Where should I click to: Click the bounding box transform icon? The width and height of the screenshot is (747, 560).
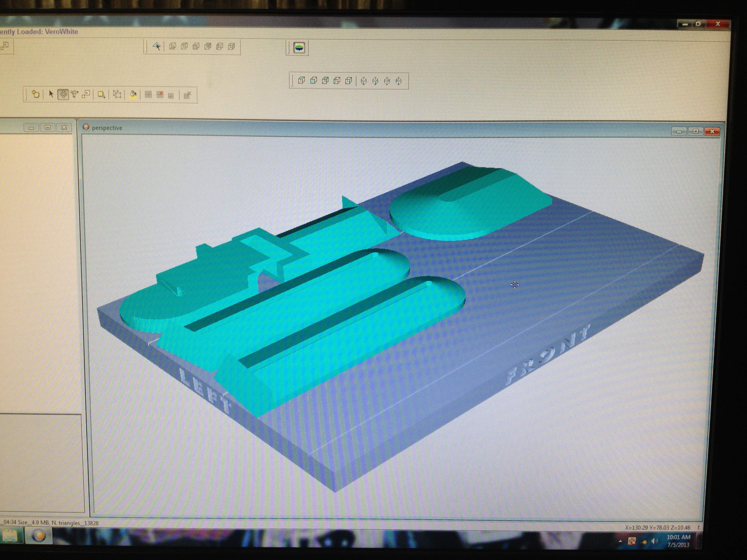(x=117, y=94)
